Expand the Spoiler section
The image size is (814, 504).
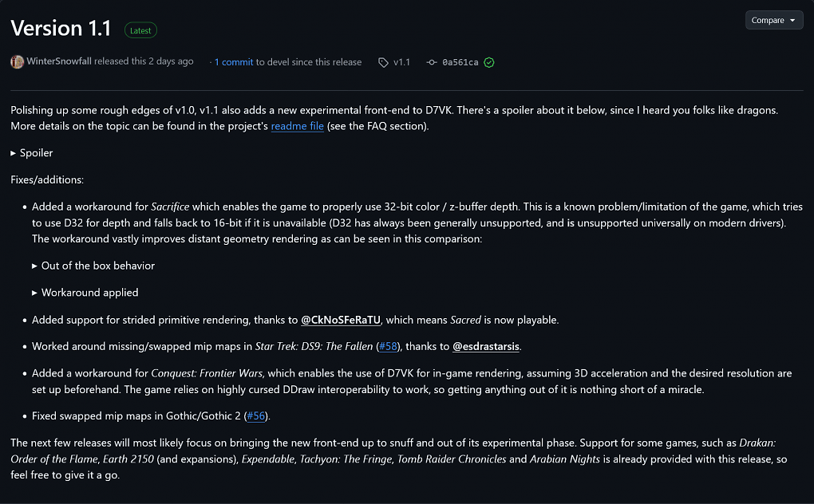coord(32,153)
